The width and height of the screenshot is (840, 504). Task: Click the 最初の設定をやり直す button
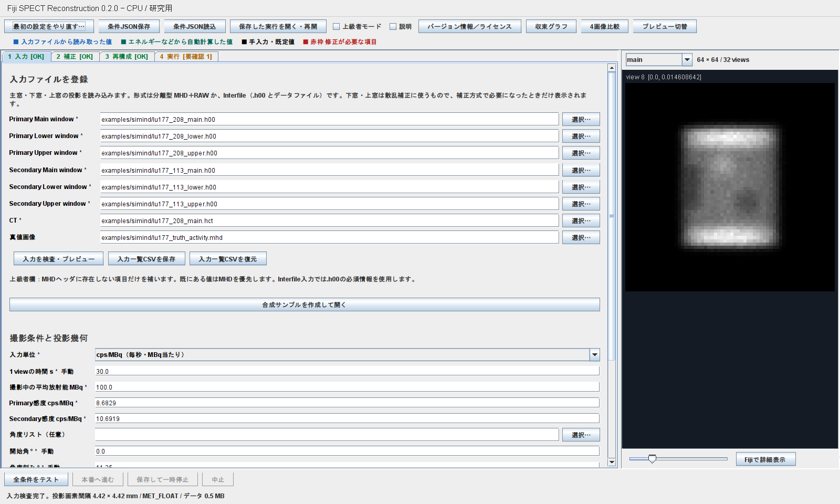pyautogui.click(x=49, y=26)
